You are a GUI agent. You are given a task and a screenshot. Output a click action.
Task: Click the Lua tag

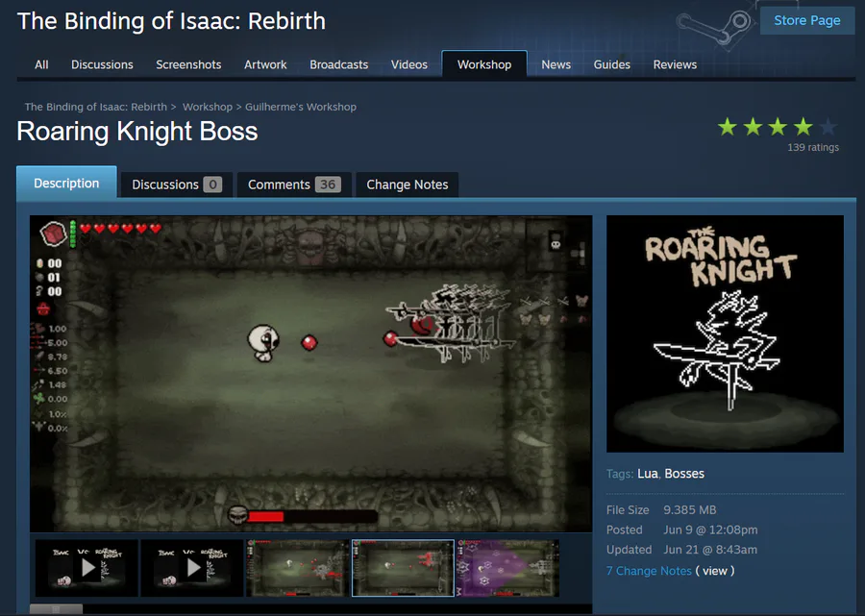(647, 473)
